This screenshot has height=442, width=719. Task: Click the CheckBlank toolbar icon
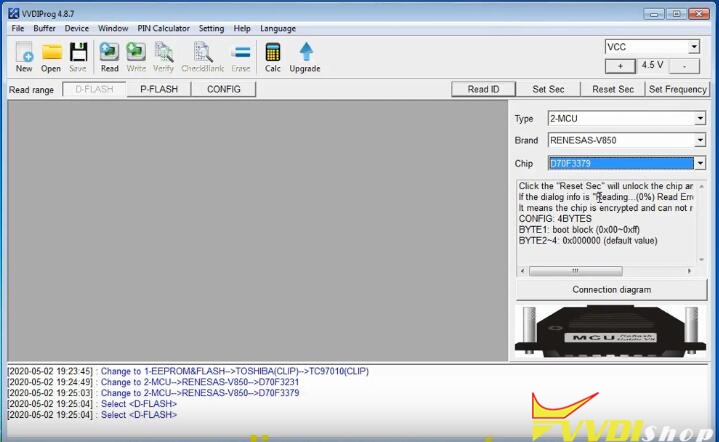click(202, 57)
